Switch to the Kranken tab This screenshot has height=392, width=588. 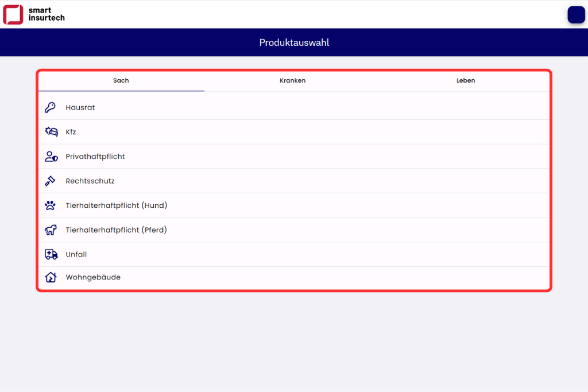point(293,81)
